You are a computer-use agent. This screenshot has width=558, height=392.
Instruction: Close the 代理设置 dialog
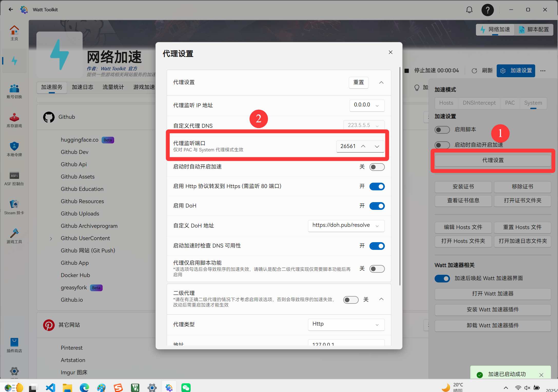click(x=390, y=52)
